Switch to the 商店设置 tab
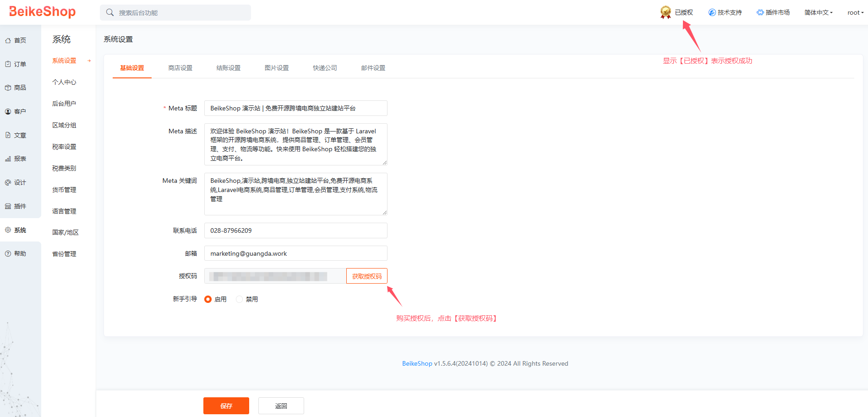The height and width of the screenshot is (417, 868). pos(180,68)
